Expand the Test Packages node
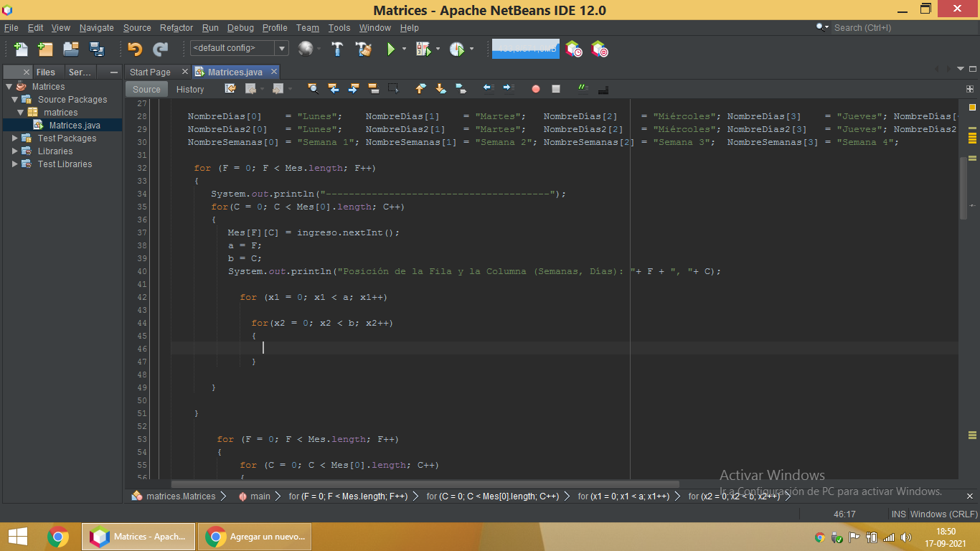Screen dimensions: 980x551 [x=15, y=138]
